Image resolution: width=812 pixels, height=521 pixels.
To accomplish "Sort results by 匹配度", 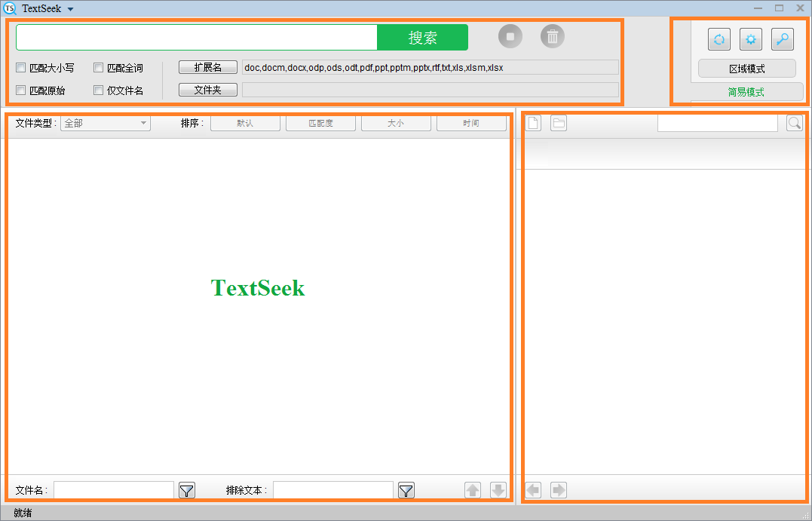I will click(x=320, y=123).
